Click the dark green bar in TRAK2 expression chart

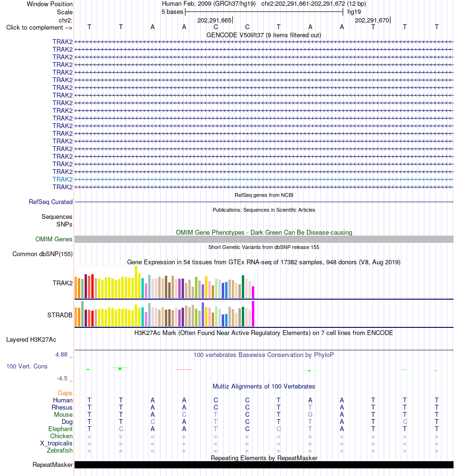243,287
